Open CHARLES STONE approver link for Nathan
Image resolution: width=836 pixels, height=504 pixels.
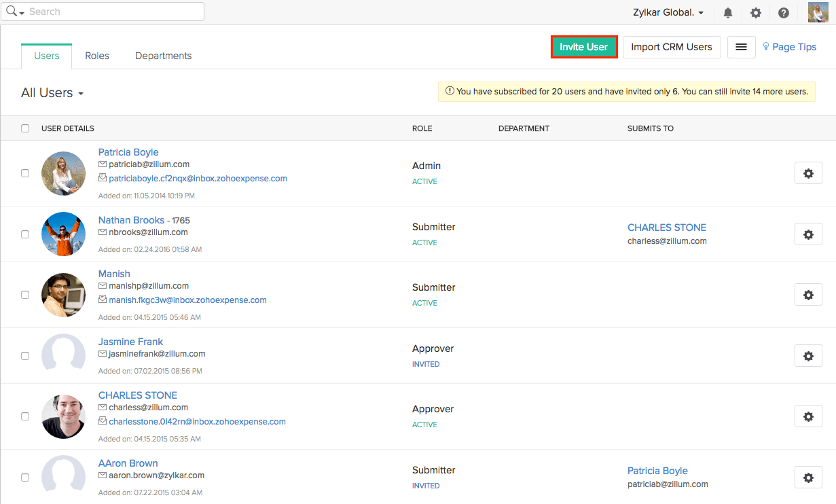[667, 228]
